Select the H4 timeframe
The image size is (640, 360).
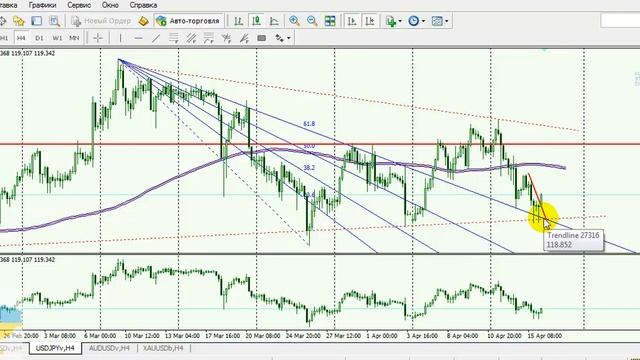pos(21,38)
